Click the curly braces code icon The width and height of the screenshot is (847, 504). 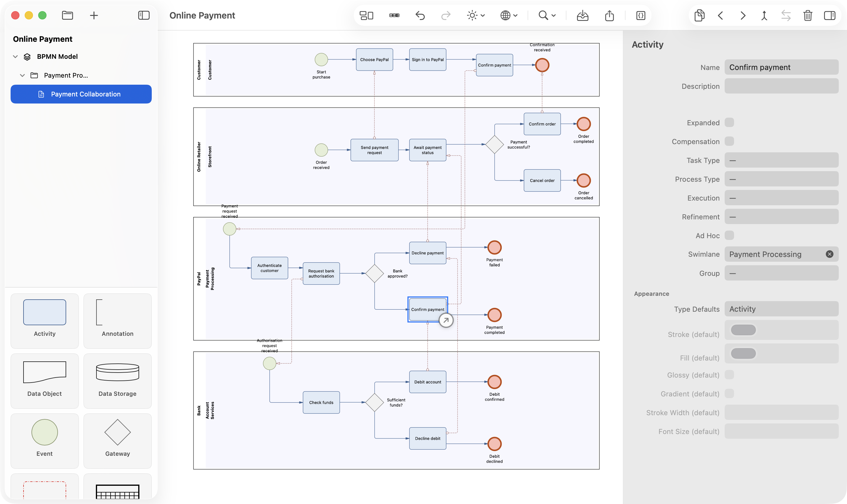641,15
